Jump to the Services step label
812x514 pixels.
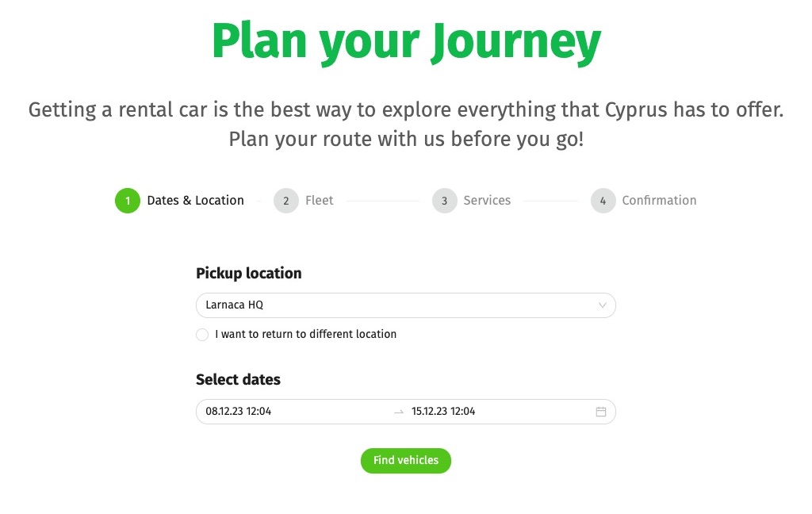coord(487,201)
